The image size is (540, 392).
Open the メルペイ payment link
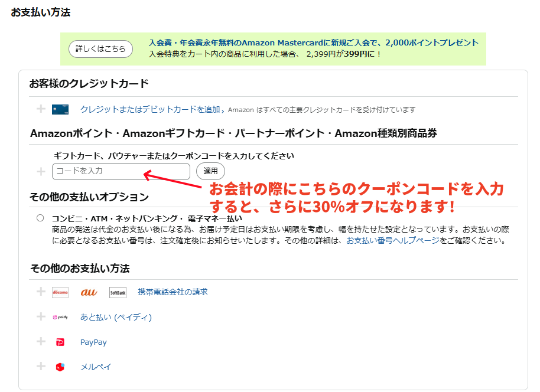pos(96,367)
